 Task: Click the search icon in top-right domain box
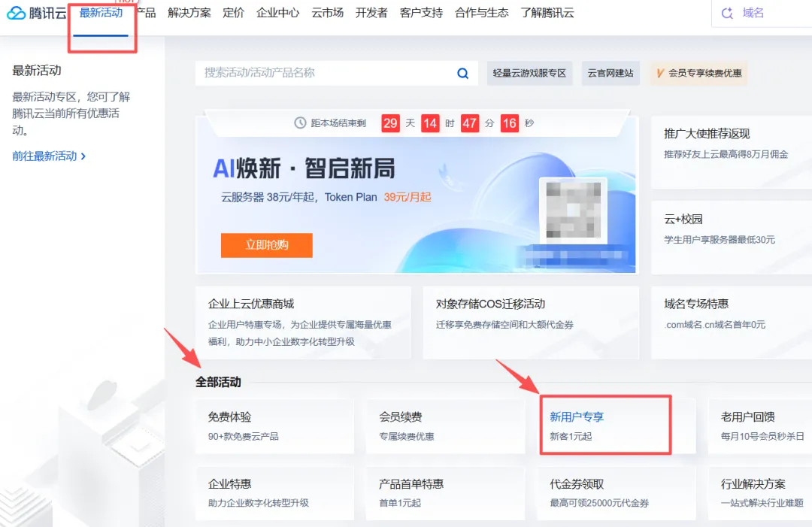coord(727,14)
